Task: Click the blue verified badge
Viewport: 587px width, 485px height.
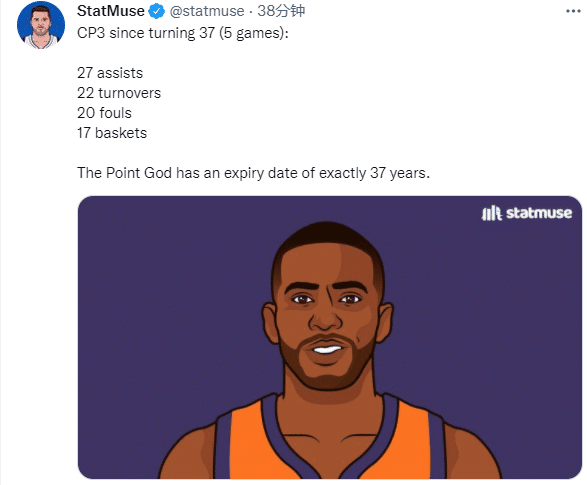Action: click(x=156, y=11)
